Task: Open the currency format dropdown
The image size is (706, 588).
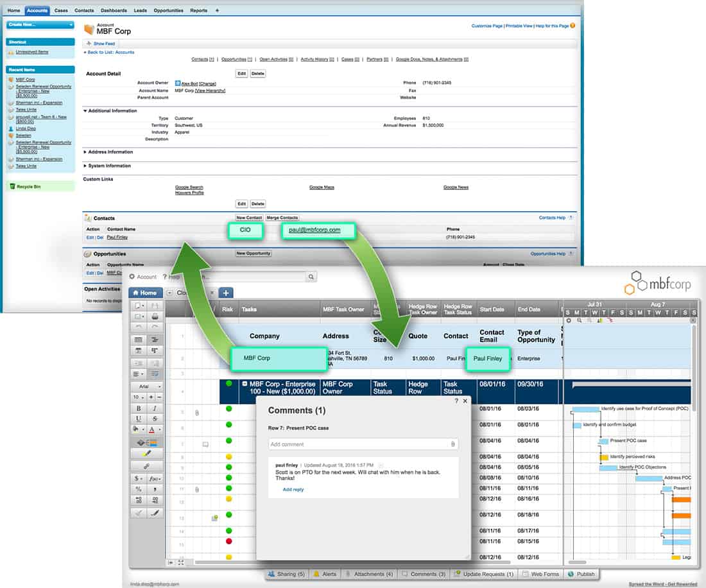Action: point(138,478)
